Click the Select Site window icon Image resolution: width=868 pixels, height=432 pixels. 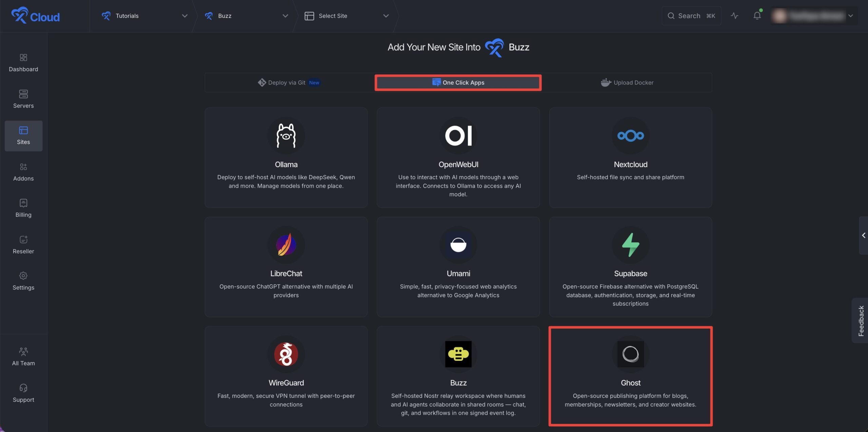click(309, 16)
